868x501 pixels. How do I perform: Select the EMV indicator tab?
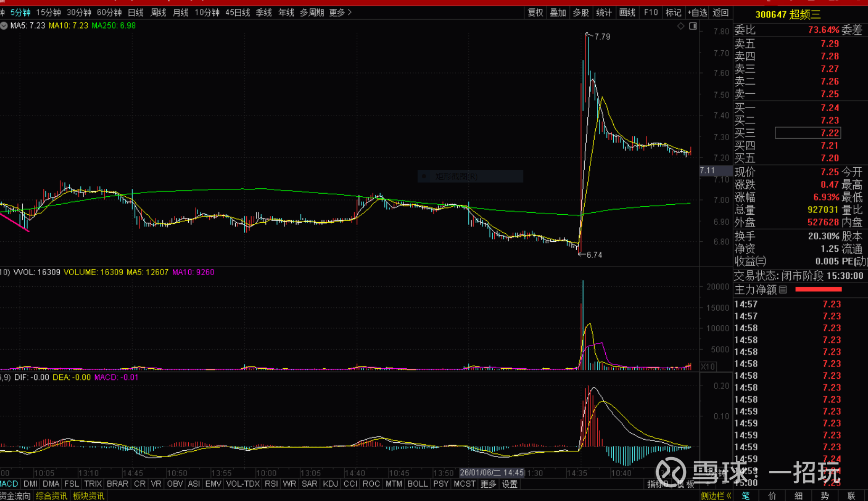tap(213, 484)
